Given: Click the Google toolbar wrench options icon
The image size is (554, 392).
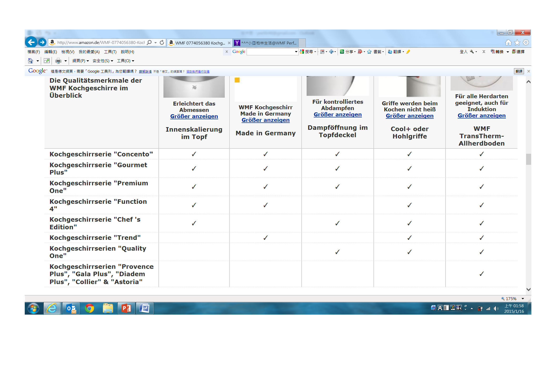Looking at the screenshot, I should coord(472,52).
